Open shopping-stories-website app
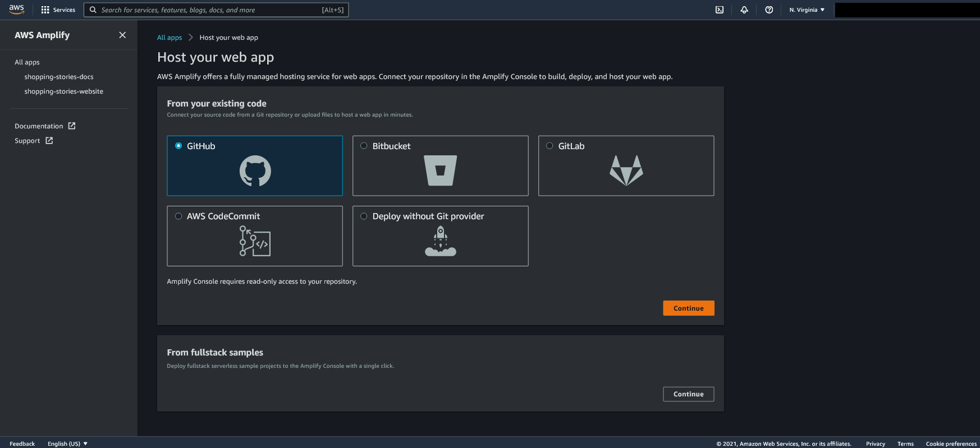The width and height of the screenshot is (980, 448). (64, 91)
